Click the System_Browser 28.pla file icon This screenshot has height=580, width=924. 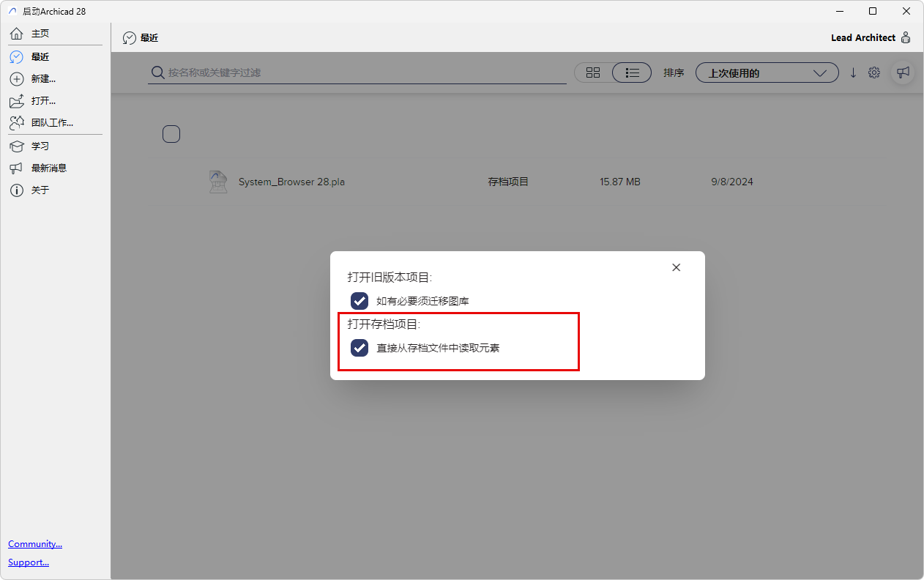[218, 182]
